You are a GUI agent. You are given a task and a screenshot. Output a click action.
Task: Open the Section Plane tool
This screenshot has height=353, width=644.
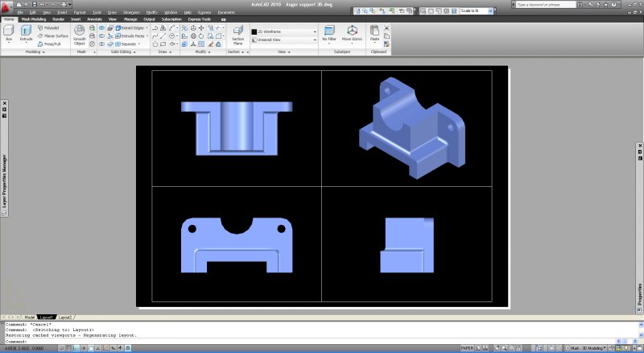click(x=237, y=35)
